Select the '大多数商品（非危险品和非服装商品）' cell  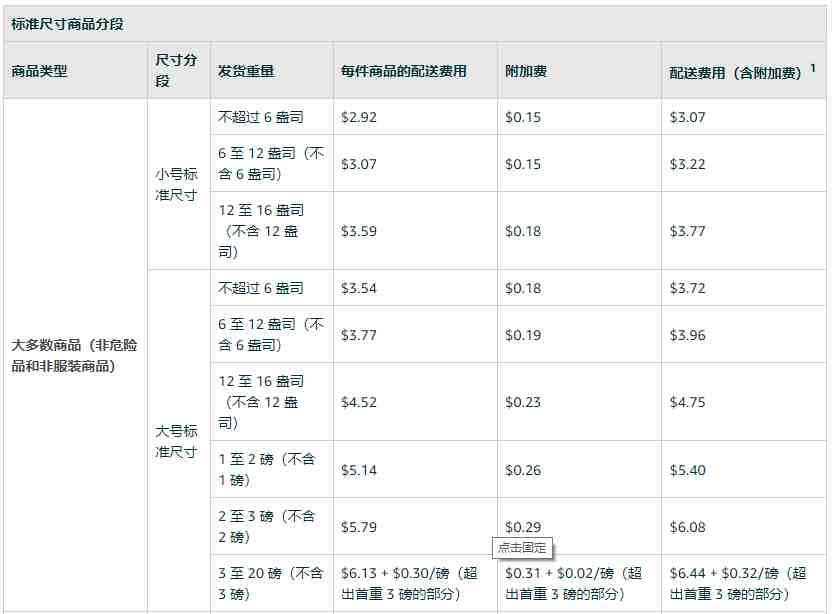[74, 356]
